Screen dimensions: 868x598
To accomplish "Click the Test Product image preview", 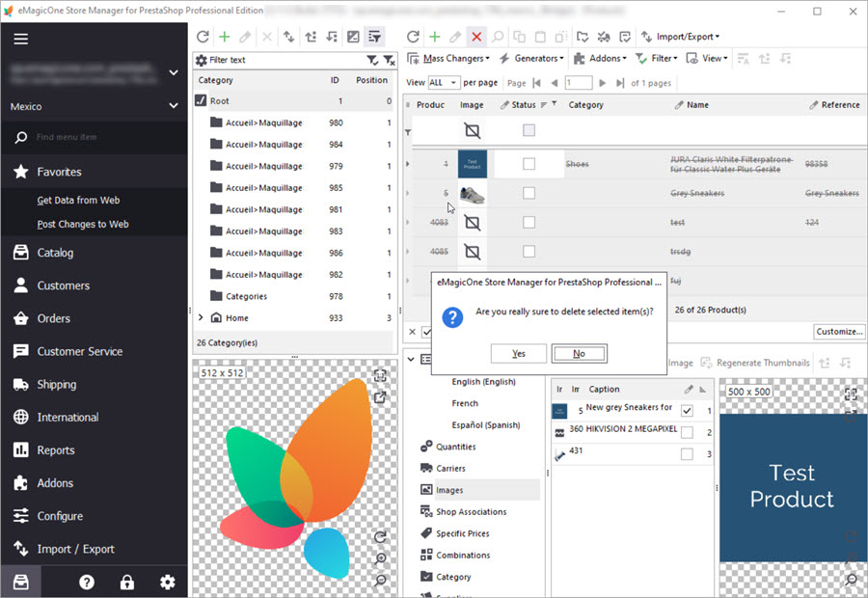I will (791, 485).
